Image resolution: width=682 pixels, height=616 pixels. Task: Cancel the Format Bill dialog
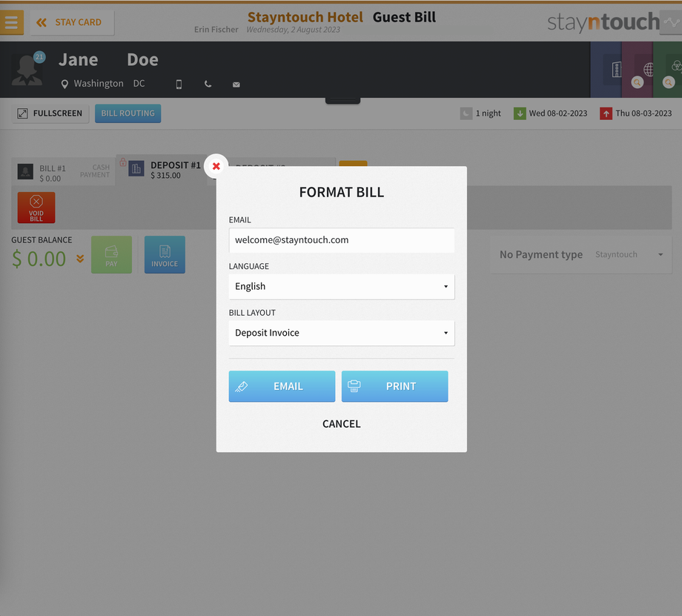(x=342, y=424)
